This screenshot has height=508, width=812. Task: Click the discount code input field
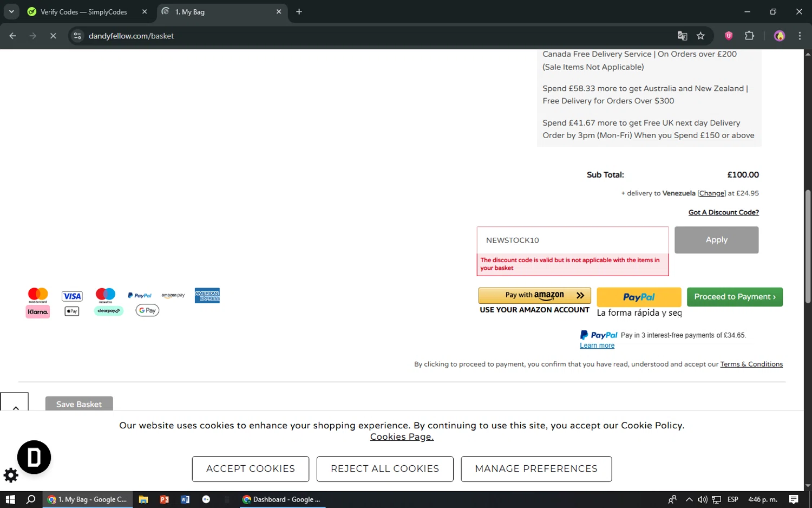pos(573,240)
